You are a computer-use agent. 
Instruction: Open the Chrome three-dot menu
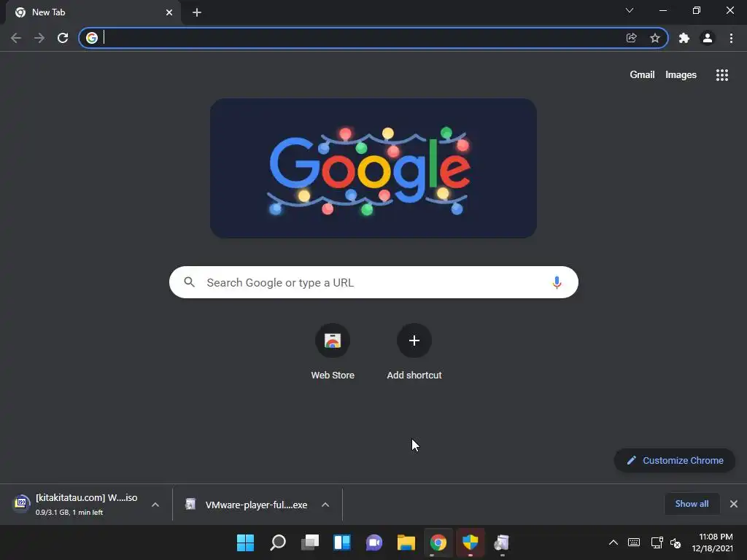point(731,38)
